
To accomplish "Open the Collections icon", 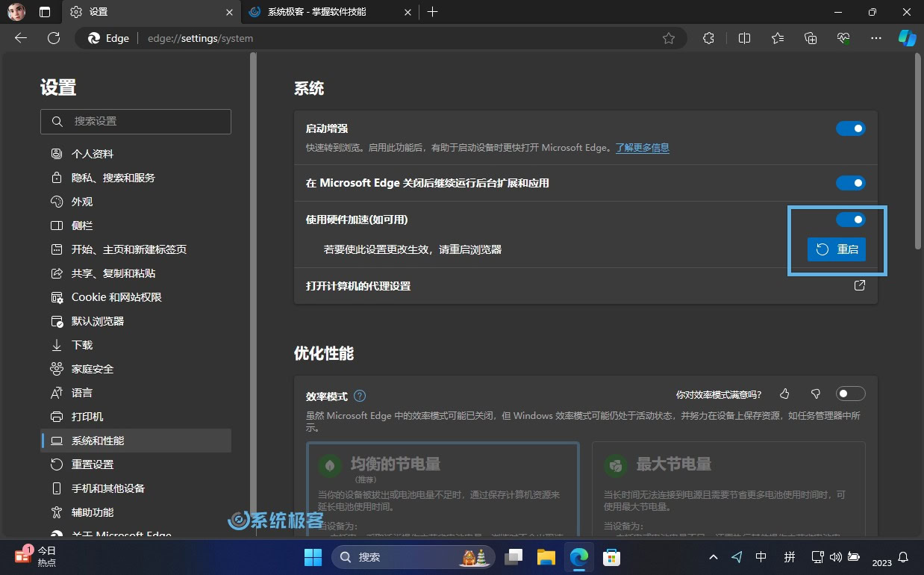I will (811, 38).
